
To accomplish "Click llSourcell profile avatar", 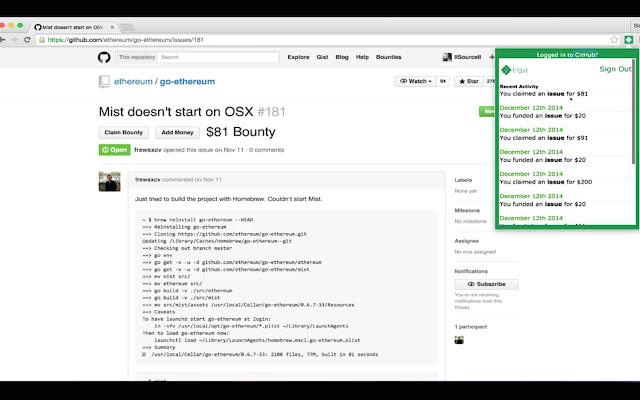I will click(447, 57).
